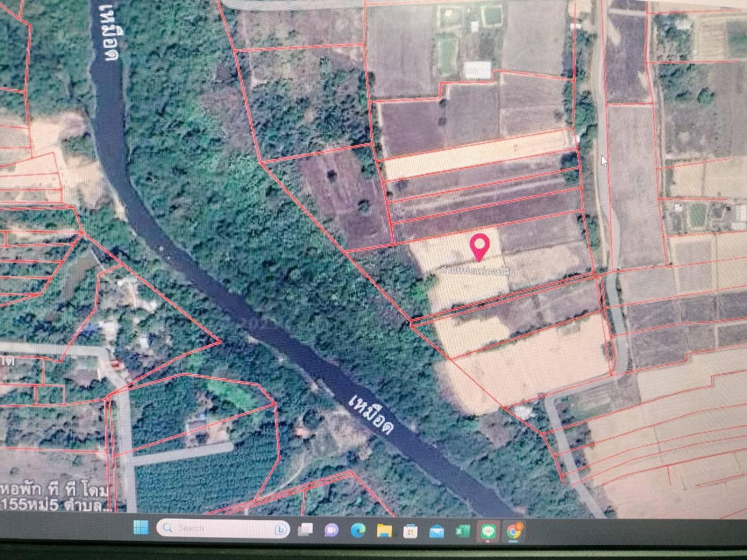
Task: Open Microsoft Store from the taskbar
Action: (410, 531)
